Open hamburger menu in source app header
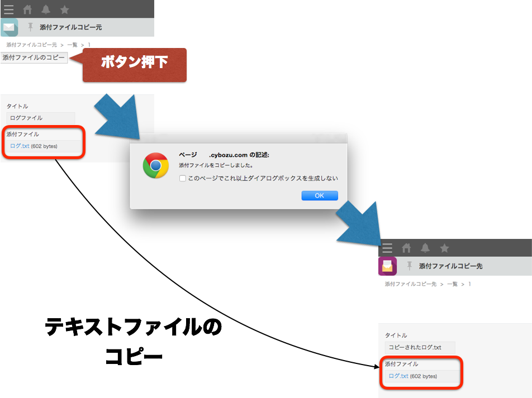The width and height of the screenshot is (532, 398). [9, 9]
